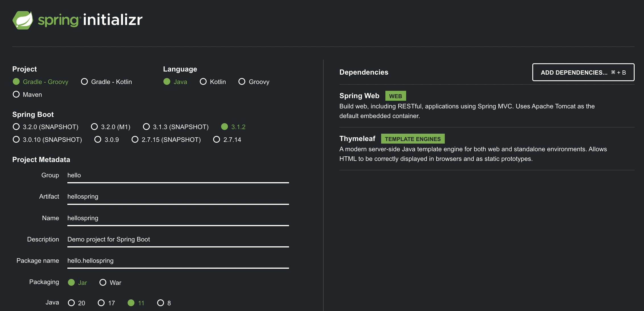Click the Thymeleaf dependency entry
The image size is (644, 311).
[357, 139]
